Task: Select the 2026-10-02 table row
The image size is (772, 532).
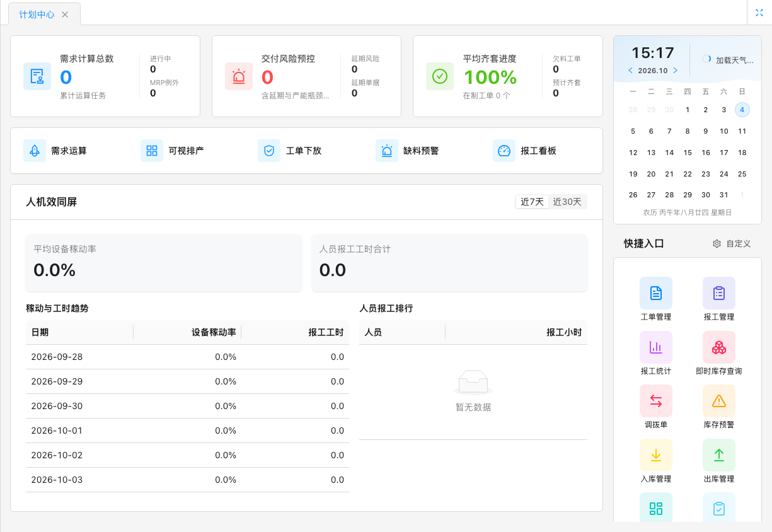Action: [187, 455]
